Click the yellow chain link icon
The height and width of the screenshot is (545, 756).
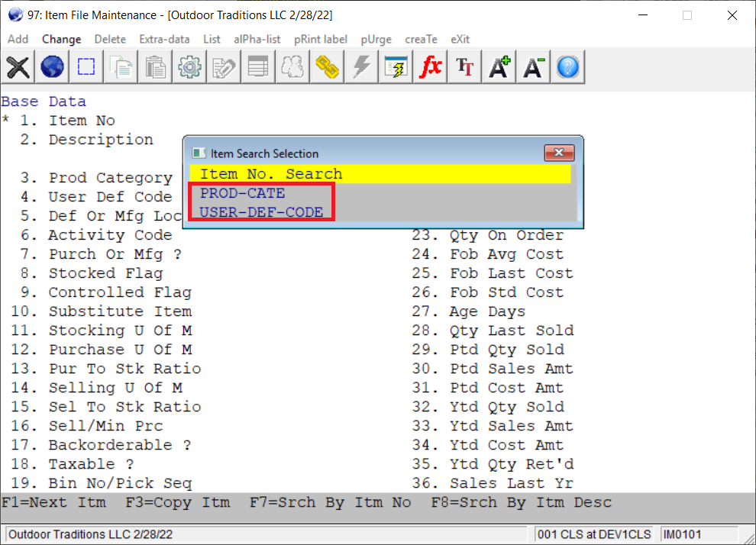327,67
